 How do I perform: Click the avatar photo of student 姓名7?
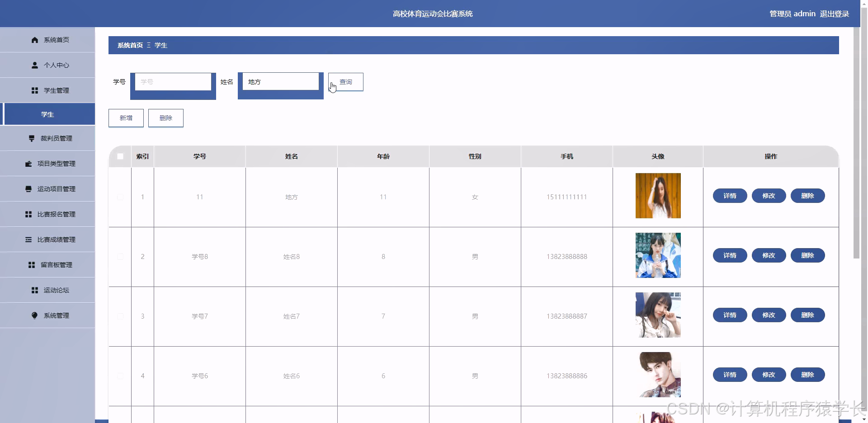click(x=658, y=315)
